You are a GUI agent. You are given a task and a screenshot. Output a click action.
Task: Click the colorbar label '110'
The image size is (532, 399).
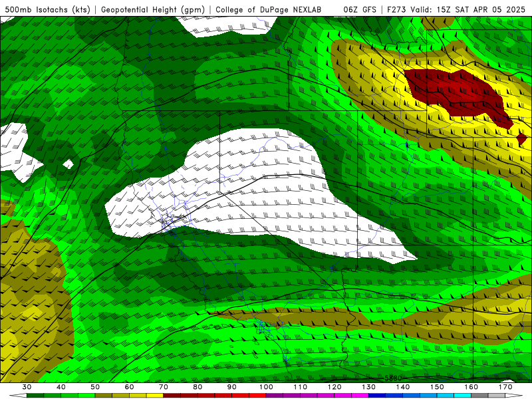point(301,387)
